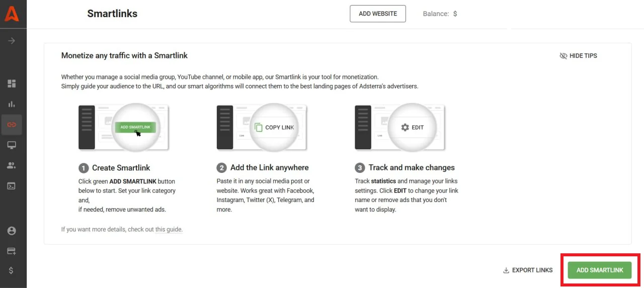Click the Adsterra logo in the sidebar
This screenshot has width=644, height=288.
point(12,14)
